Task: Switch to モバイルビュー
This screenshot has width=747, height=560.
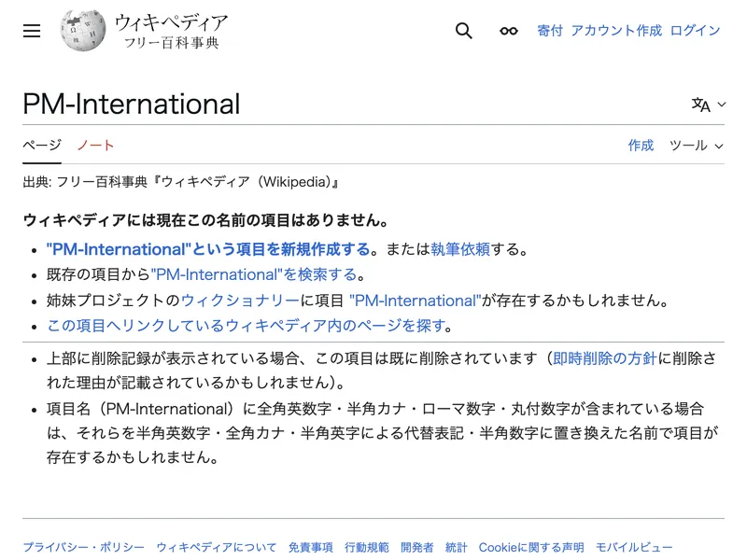Action: pyautogui.click(x=634, y=548)
